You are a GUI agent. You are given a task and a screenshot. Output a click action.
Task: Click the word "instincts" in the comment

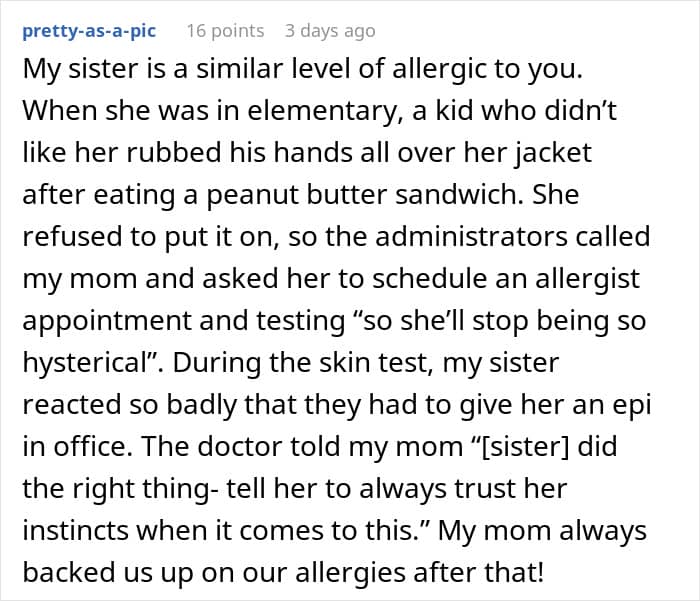pyautogui.click(x=75, y=530)
